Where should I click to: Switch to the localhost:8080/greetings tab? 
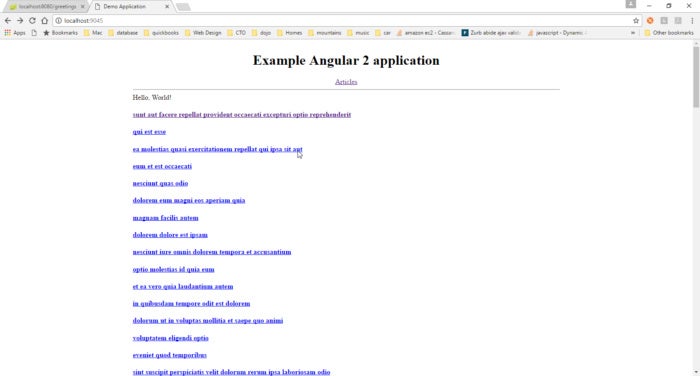[x=45, y=7]
